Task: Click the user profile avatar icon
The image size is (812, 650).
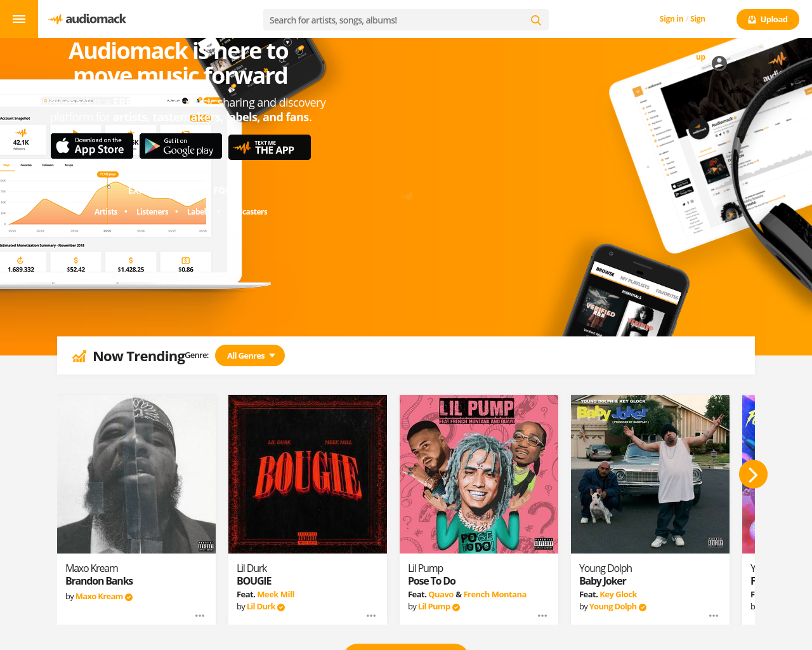Action: 719,63
